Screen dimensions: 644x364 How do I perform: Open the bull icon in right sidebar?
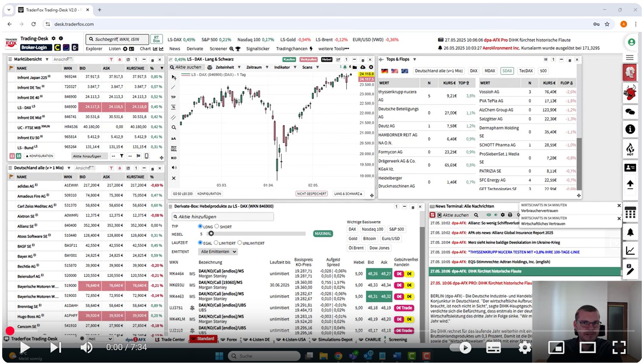click(630, 92)
